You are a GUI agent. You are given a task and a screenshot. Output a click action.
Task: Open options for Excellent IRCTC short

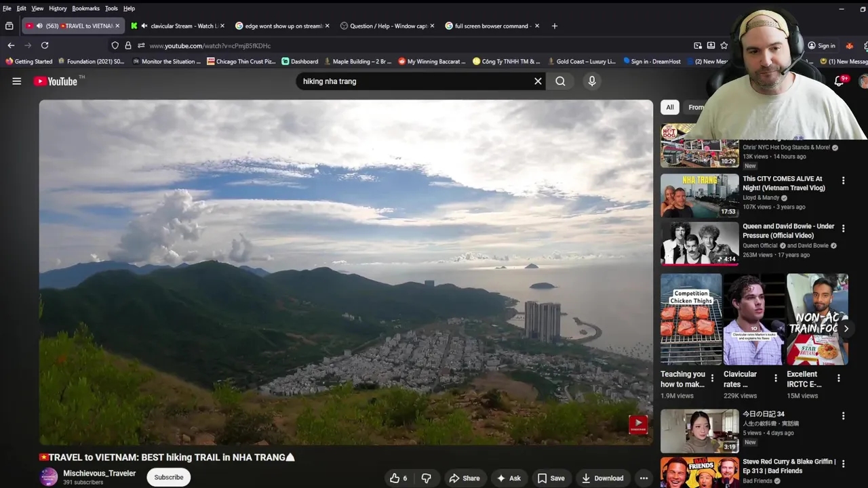839,378
